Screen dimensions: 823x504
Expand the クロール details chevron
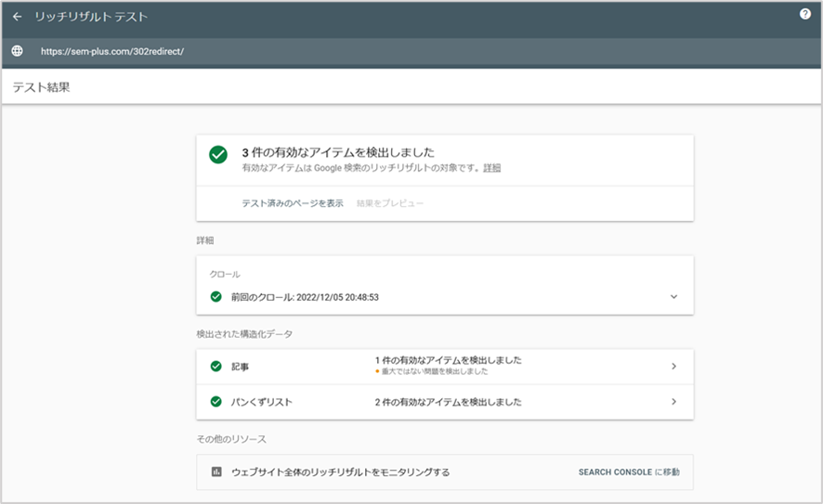673,297
